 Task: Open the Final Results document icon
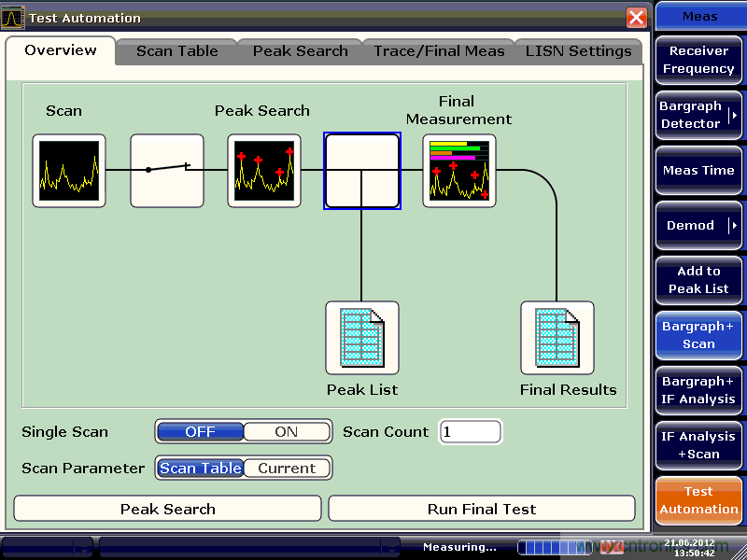[557, 338]
